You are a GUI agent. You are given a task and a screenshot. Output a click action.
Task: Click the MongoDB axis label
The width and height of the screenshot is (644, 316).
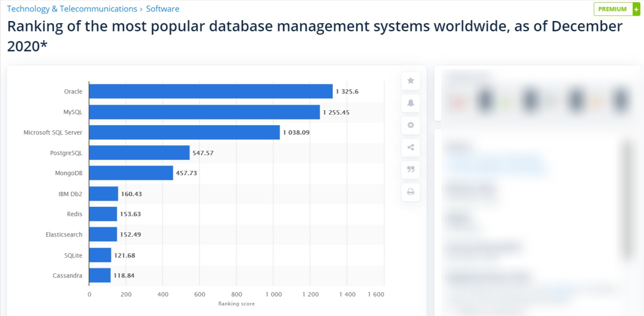[x=69, y=173]
